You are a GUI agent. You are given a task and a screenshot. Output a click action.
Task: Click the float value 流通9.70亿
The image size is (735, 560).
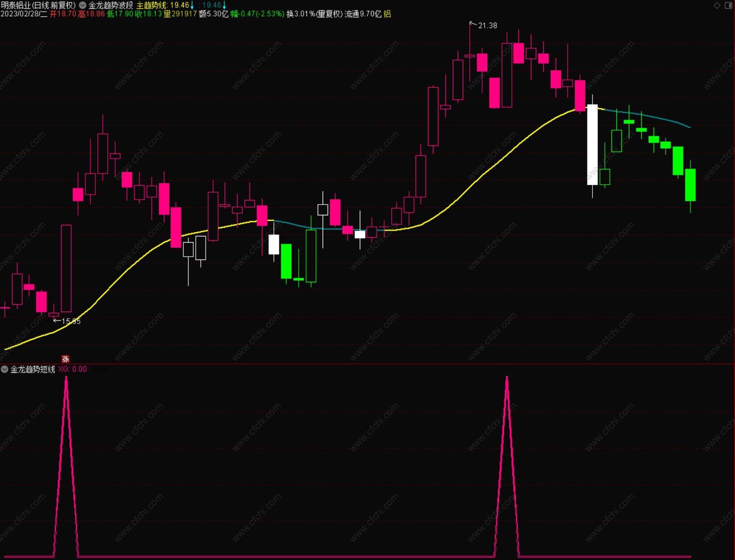pyautogui.click(x=363, y=14)
